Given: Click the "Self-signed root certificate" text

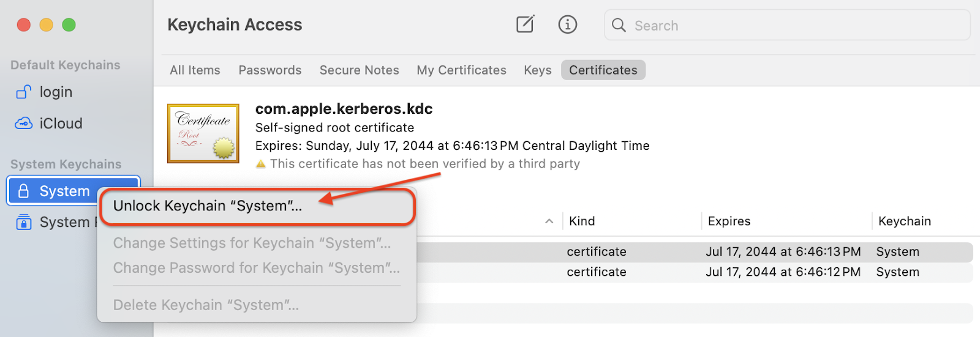Looking at the screenshot, I should (x=334, y=128).
